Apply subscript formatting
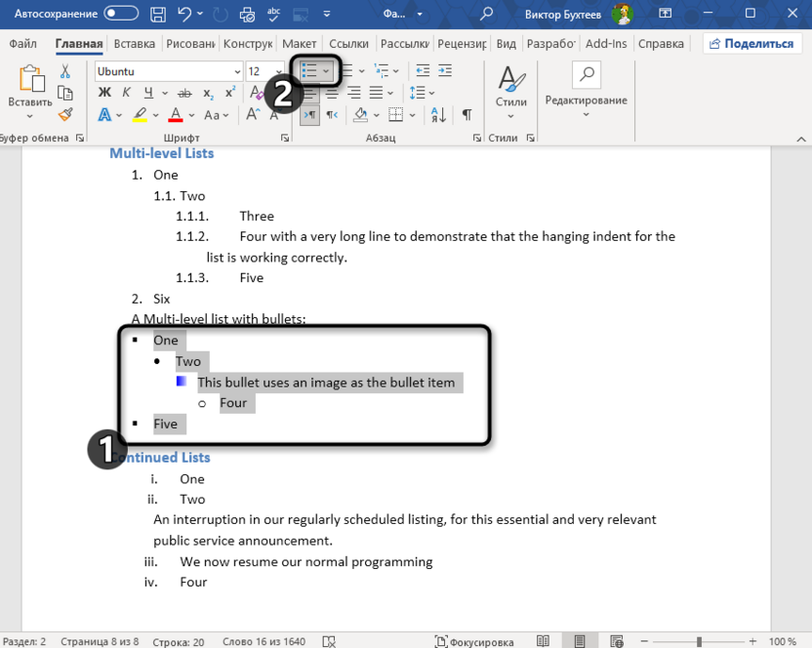The height and width of the screenshot is (648, 812). (208, 94)
